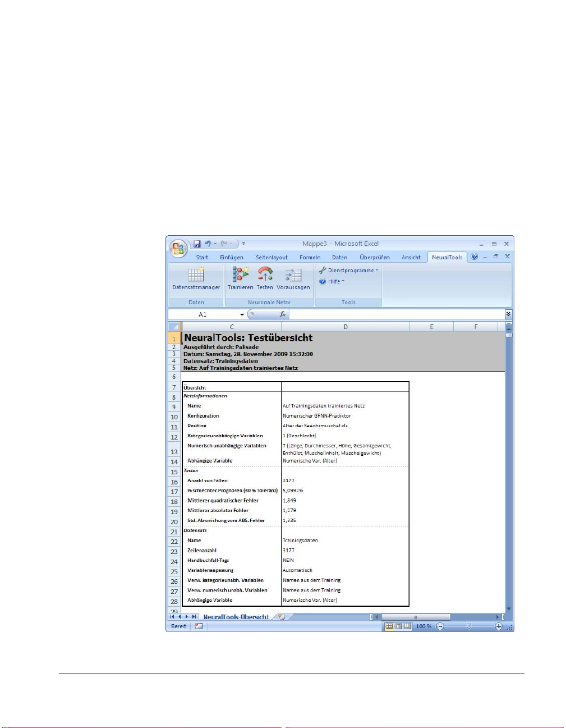The image size is (566, 728).
Task: Switch to Normal view in status bar
Action: (x=389, y=626)
